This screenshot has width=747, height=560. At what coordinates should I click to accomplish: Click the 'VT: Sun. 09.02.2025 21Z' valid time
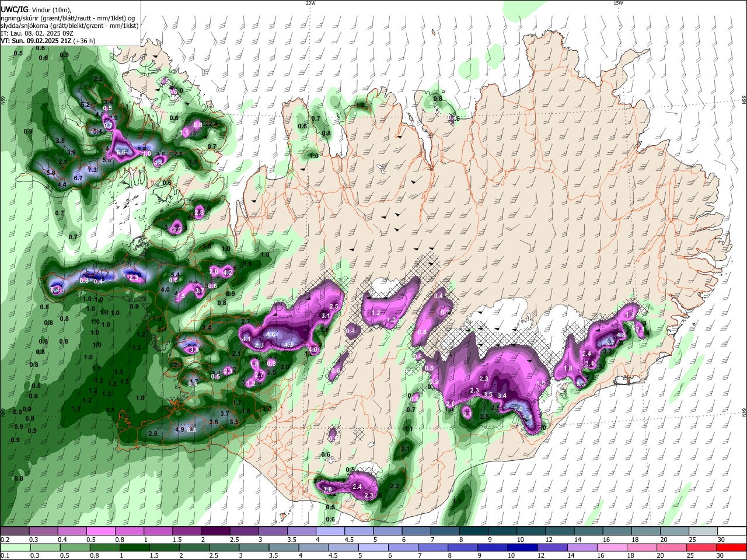pos(36,41)
